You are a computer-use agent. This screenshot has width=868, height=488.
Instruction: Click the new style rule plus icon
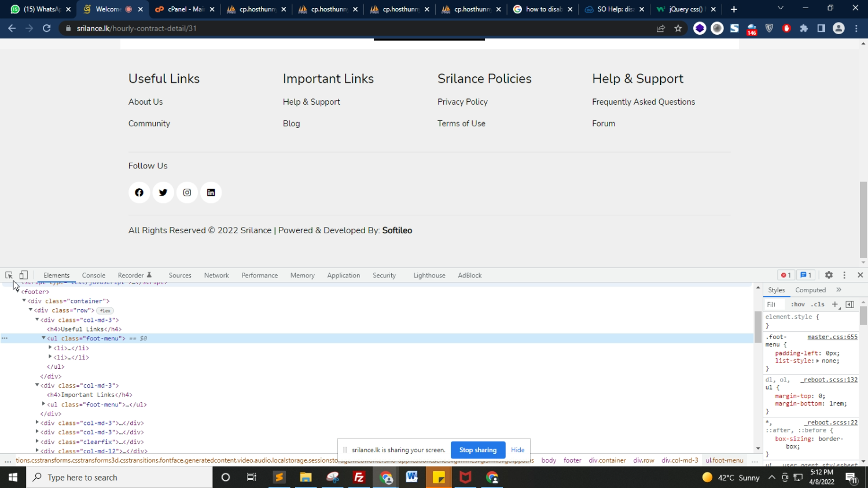[834, 304]
